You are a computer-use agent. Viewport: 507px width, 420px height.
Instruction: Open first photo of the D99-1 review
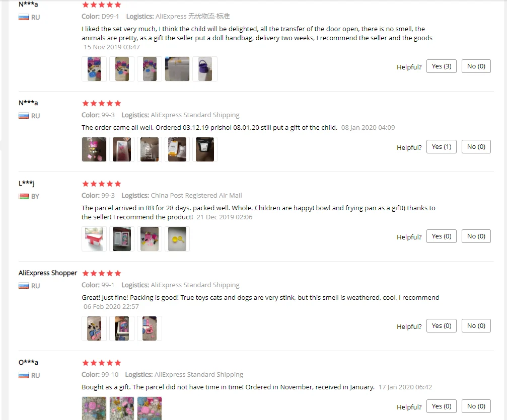click(94, 69)
